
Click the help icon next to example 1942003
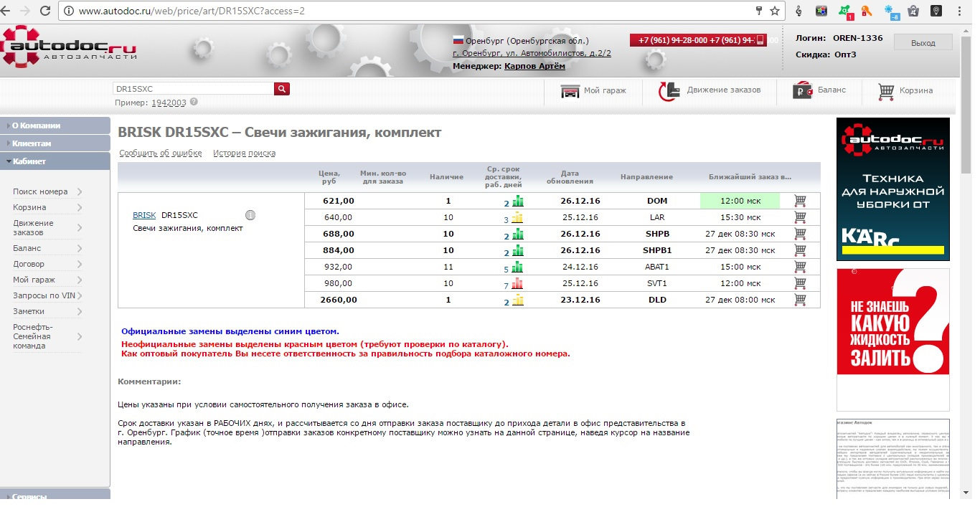coord(194,102)
